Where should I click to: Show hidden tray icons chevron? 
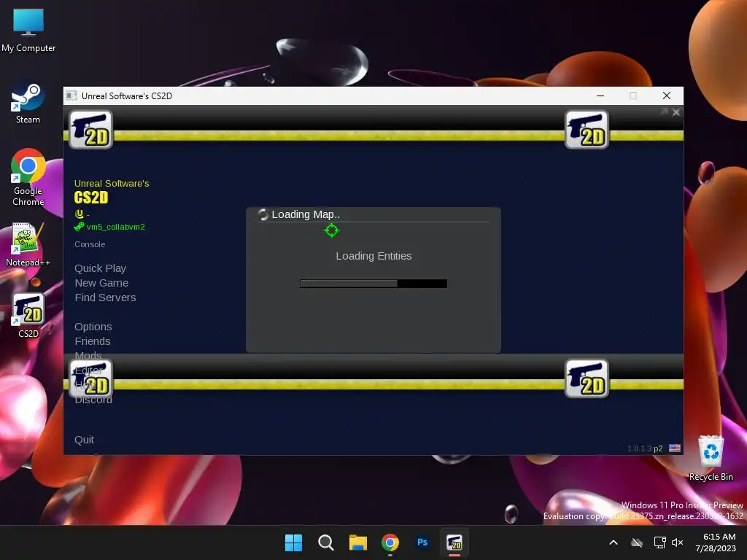pyautogui.click(x=614, y=542)
